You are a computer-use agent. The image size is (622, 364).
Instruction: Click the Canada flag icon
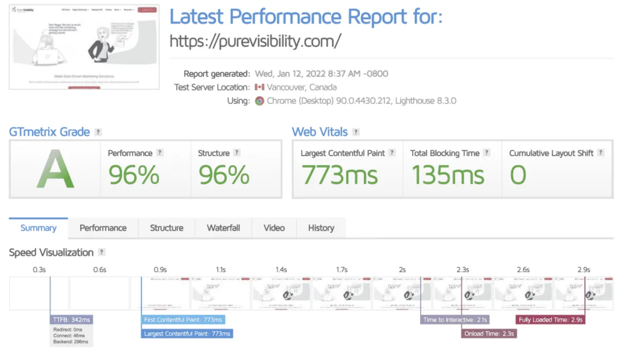pos(259,87)
